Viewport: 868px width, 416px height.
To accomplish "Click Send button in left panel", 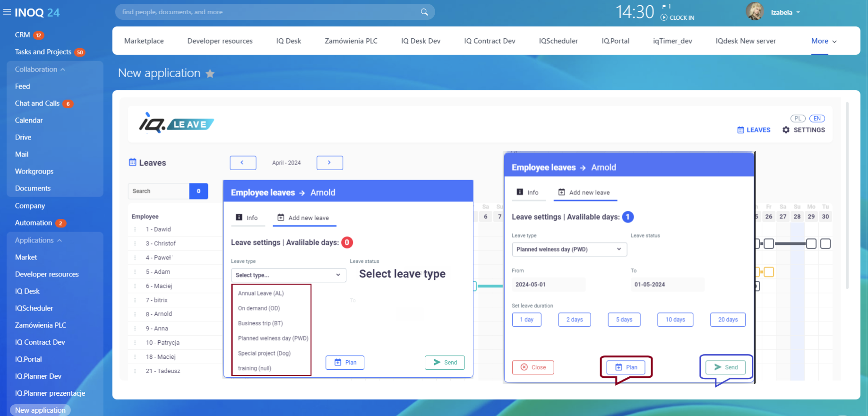I will [445, 363].
